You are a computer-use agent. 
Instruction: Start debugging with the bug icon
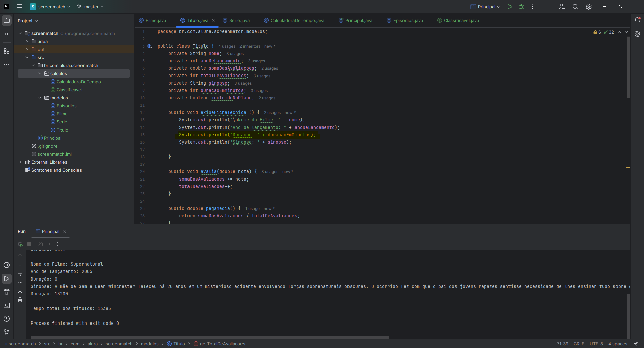click(521, 7)
